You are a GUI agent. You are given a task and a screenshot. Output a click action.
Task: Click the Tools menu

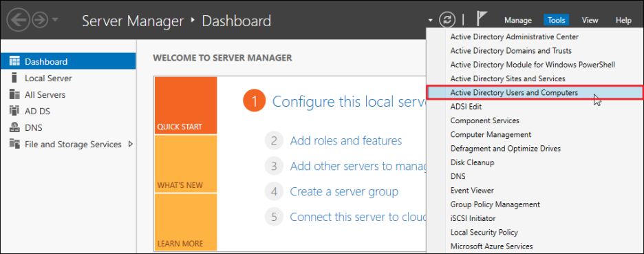(557, 20)
